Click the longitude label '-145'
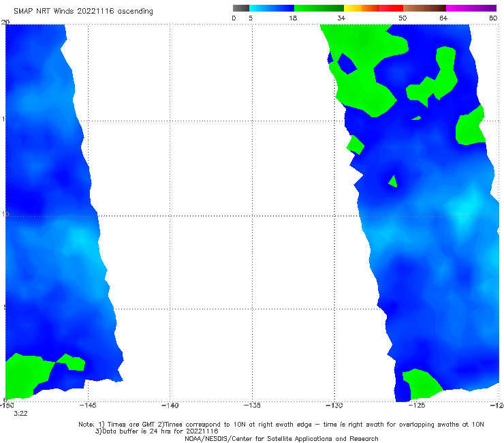Screen dimensions: 504x443 click(x=88, y=405)
